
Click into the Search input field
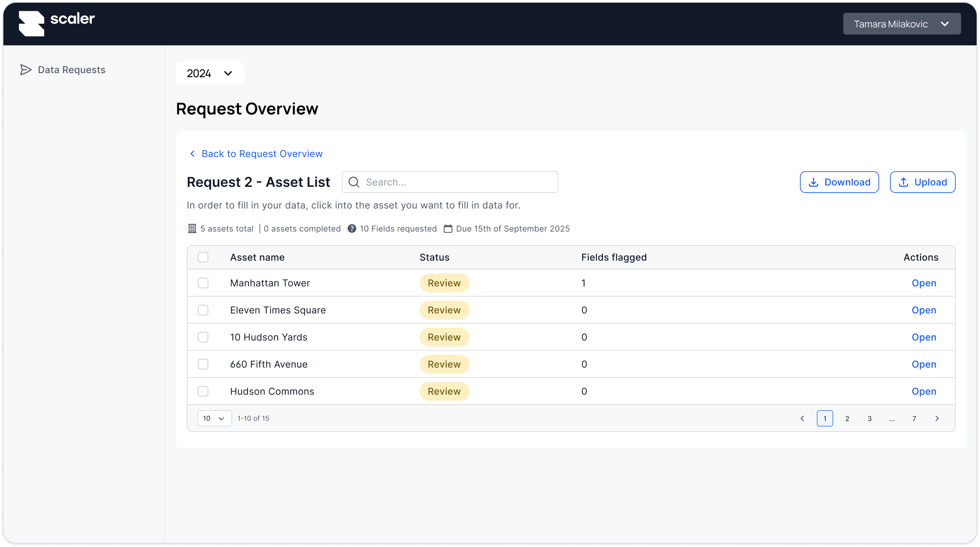(x=456, y=182)
